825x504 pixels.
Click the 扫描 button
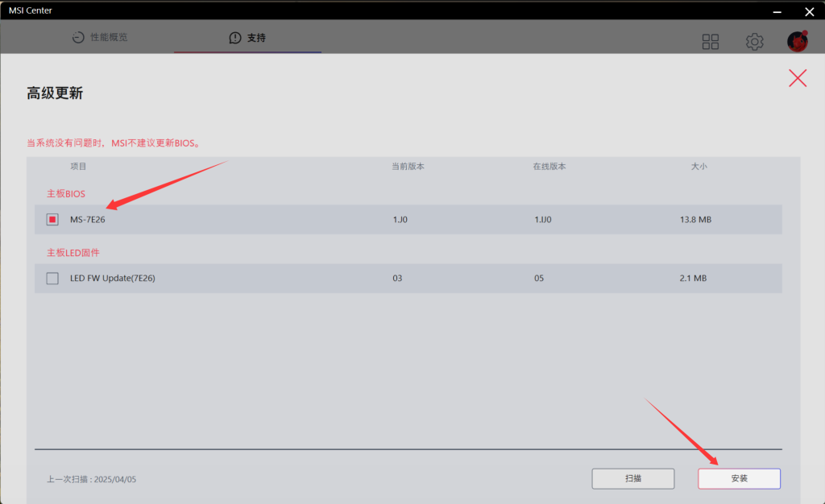[633, 478]
